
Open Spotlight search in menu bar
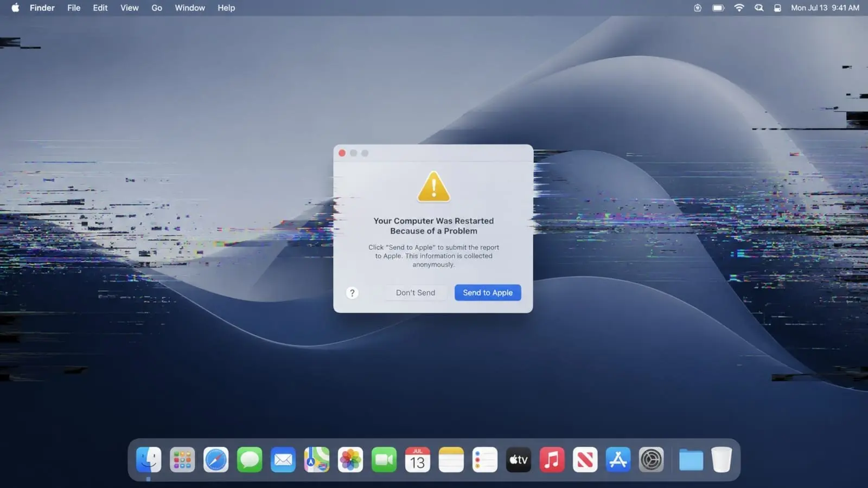coord(759,8)
